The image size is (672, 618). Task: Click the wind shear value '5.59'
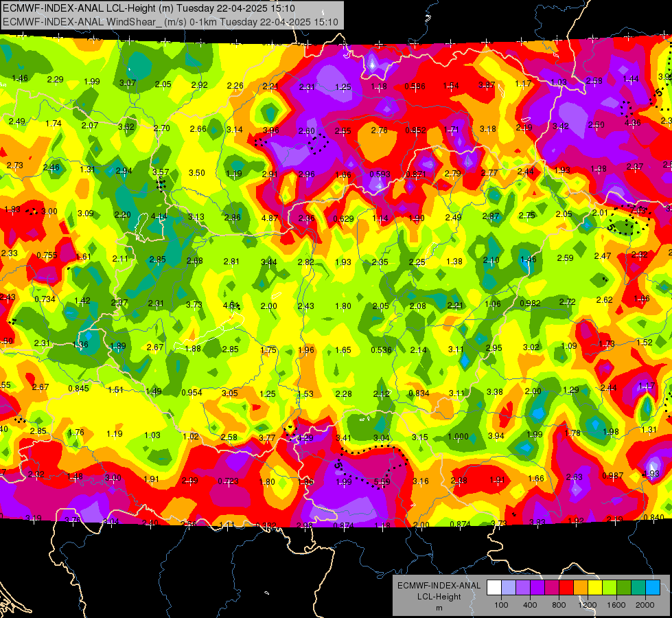382,482
